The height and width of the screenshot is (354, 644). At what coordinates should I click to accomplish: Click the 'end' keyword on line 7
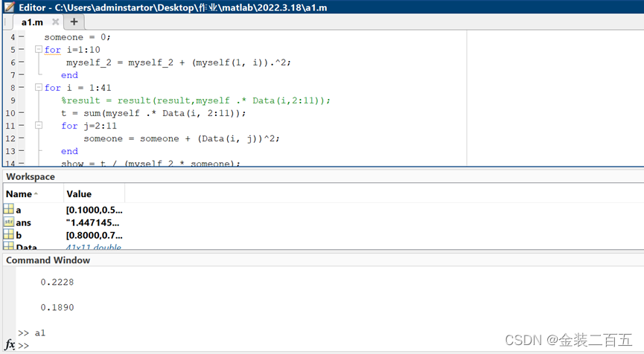69,75
